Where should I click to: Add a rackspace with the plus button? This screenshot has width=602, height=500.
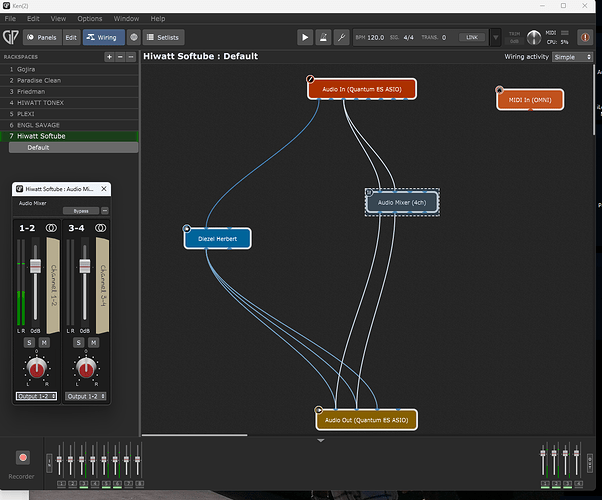tap(109, 57)
